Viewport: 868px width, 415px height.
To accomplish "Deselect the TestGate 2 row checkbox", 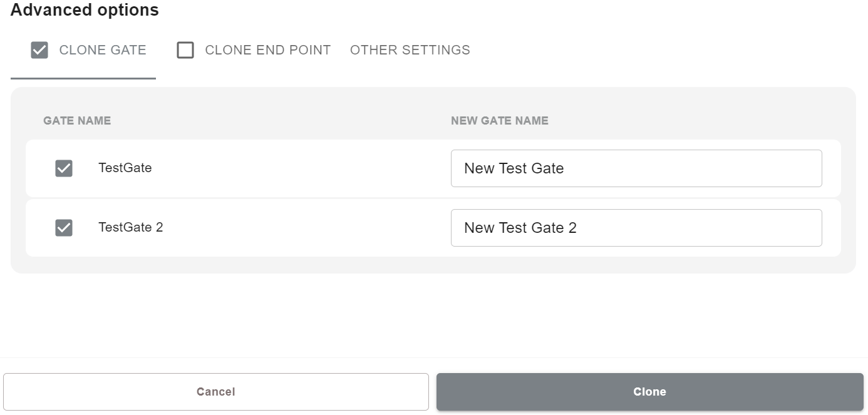I will pyautogui.click(x=64, y=228).
